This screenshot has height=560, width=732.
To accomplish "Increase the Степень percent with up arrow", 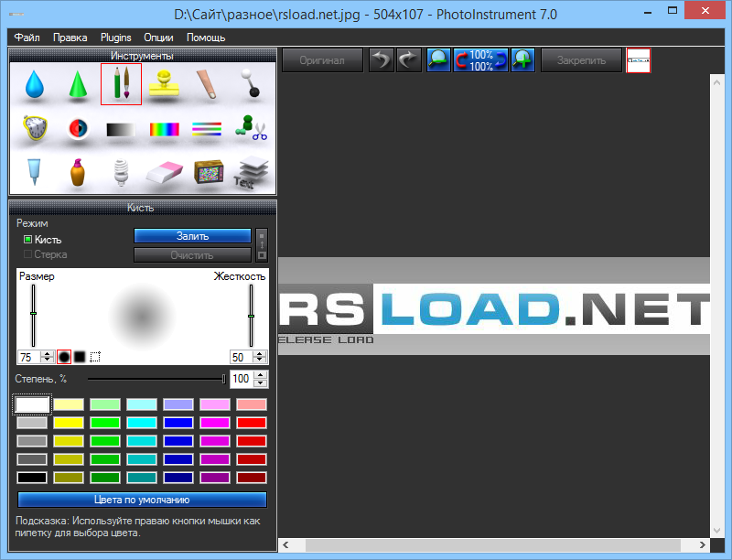I will [x=261, y=375].
